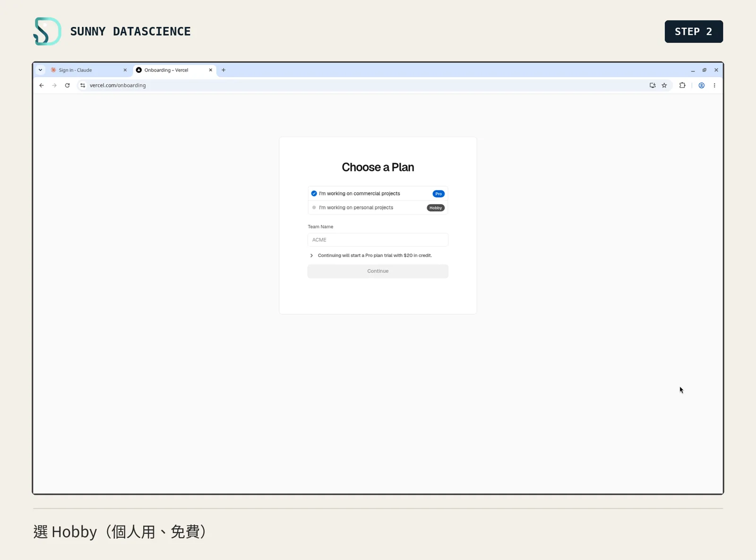Screen dimensions: 756x560
Task: Minimize the browser window
Action: [x=693, y=70]
